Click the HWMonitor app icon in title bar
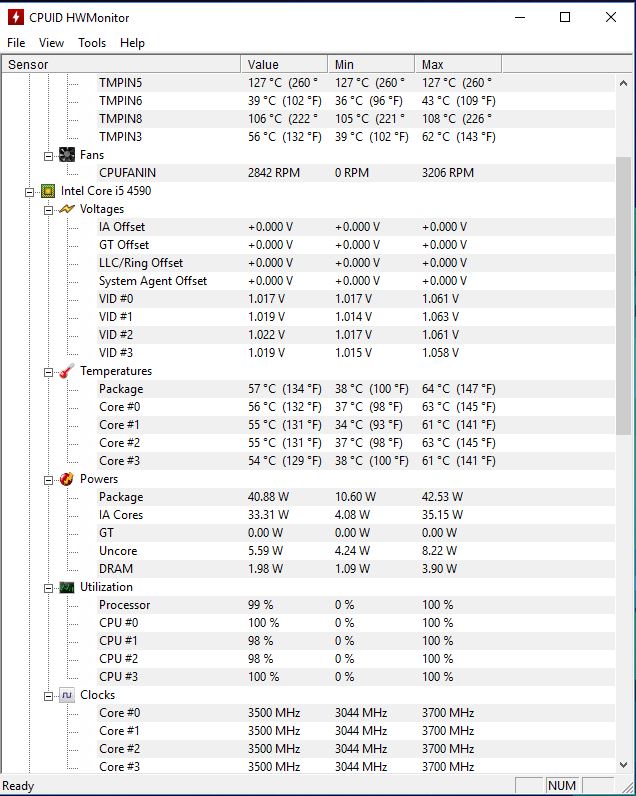The image size is (636, 796). [x=16, y=17]
